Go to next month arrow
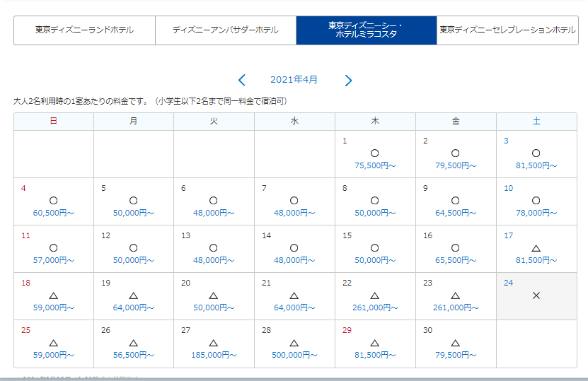The height and width of the screenshot is (381, 588). (x=348, y=80)
